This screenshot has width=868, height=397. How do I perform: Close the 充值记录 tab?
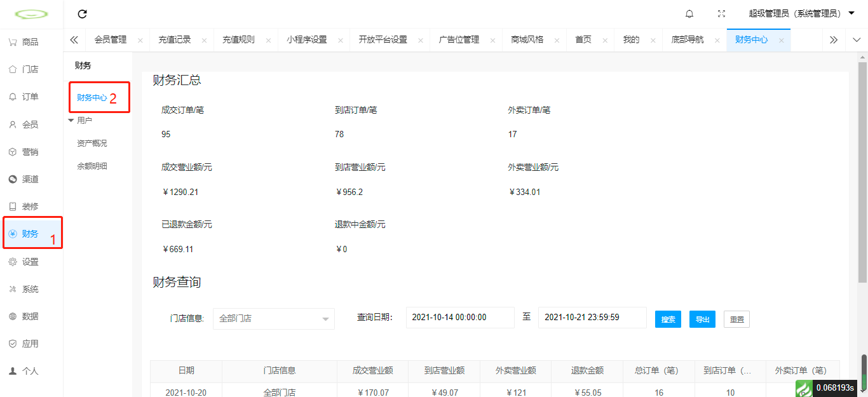(x=204, y=40)
